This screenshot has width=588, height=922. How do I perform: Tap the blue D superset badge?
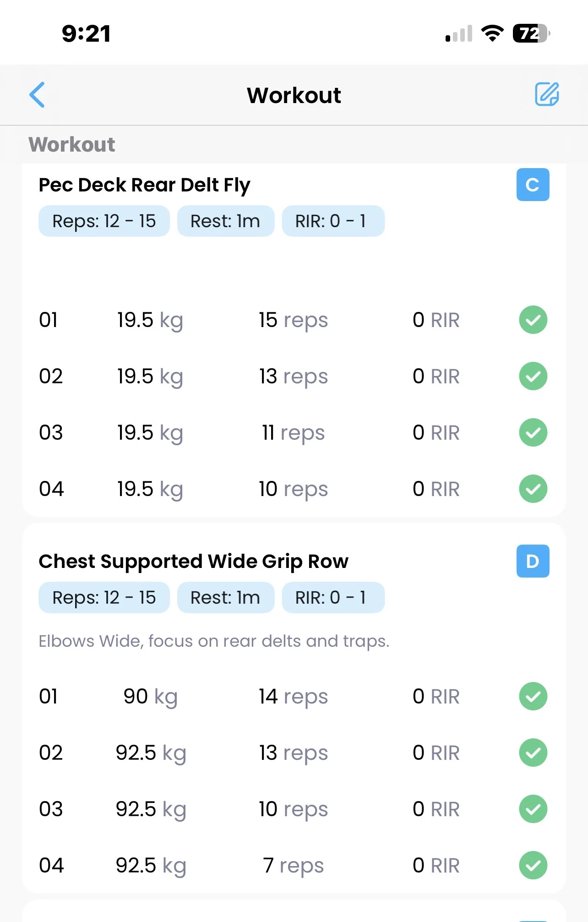tap(533, 561)
